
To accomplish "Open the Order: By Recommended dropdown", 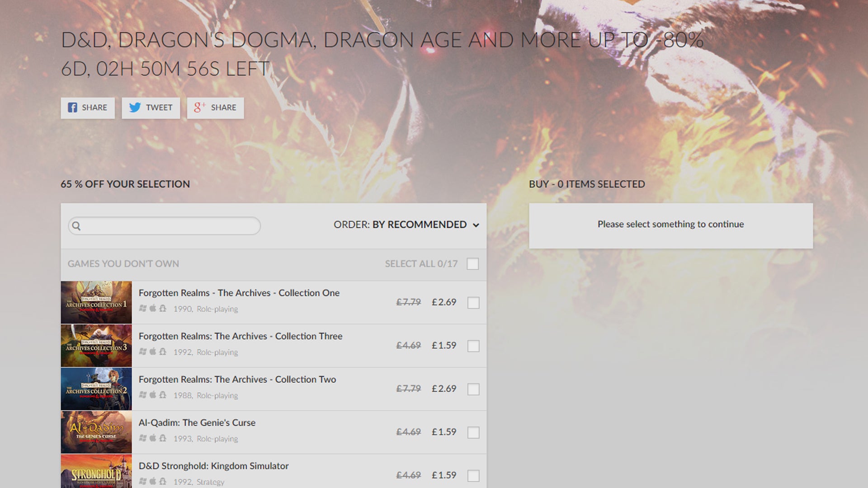I will click(x=406, y=225).
